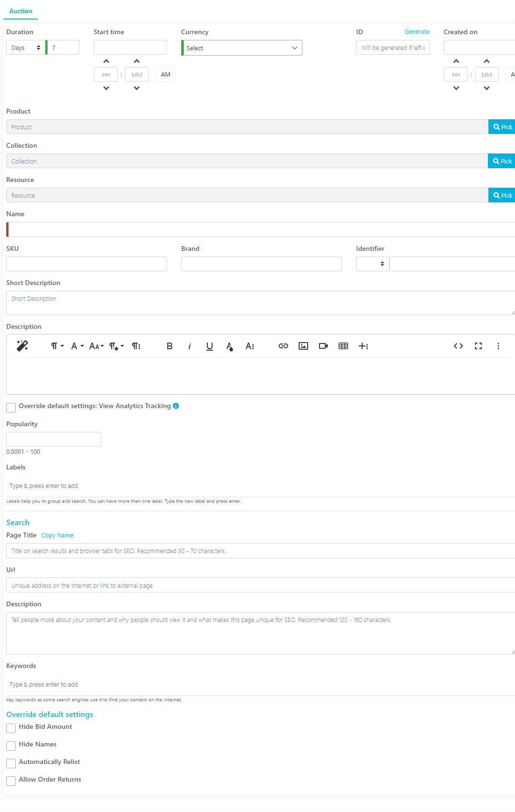Screen dimensions: 515x812
Task: Open the magic wand editor tool
Action: click(x=22, y=346)
